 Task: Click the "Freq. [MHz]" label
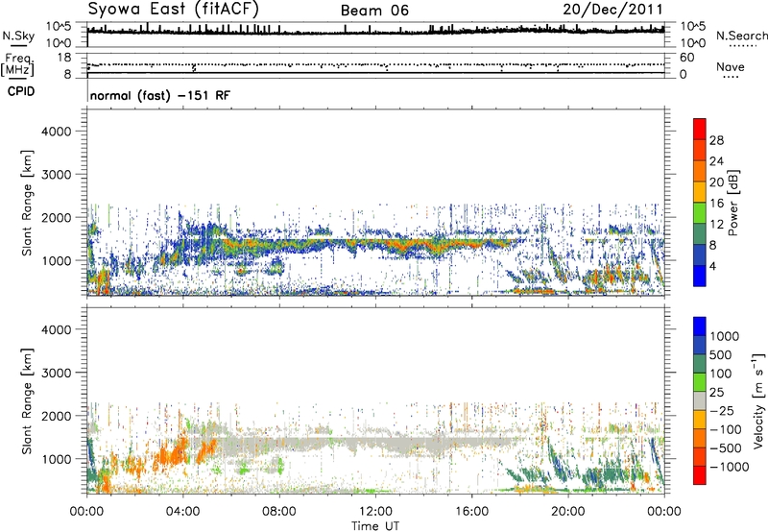point(17,64)
